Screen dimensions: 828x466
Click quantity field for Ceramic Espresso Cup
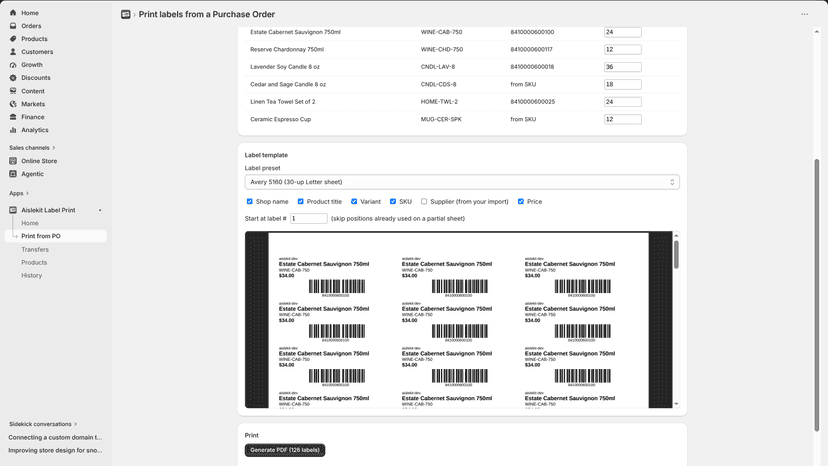(x=623, y=119)
